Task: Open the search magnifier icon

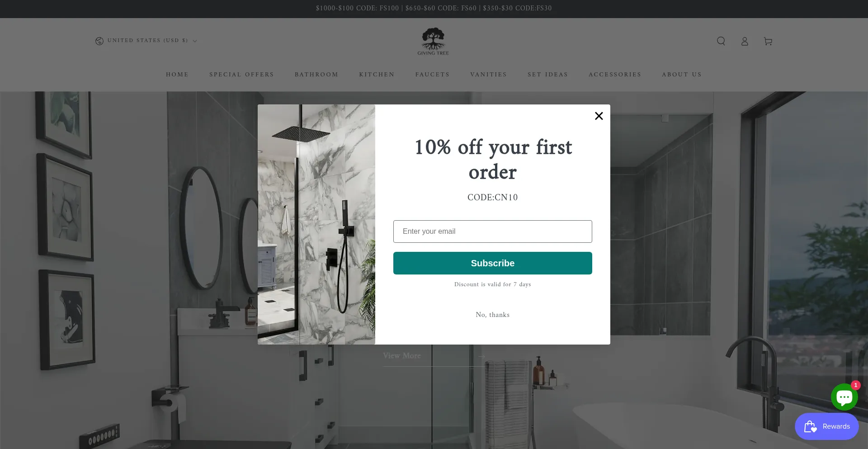Action: (721, 41)
